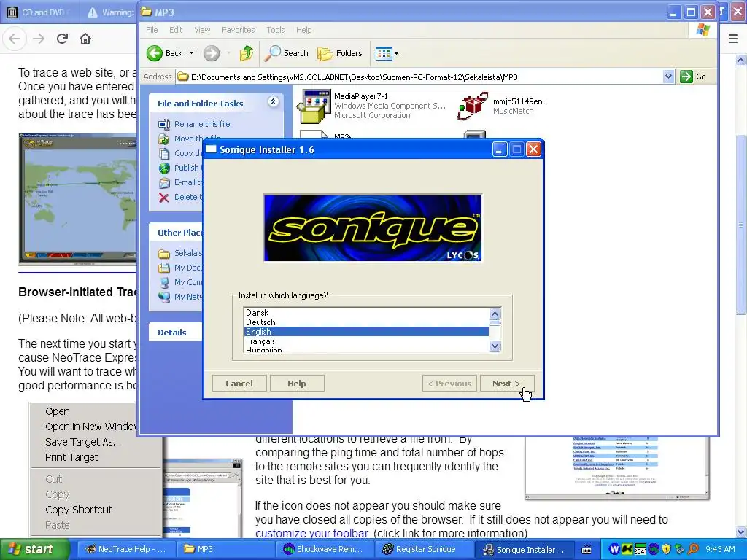Viewport: 747px width, 560px height.
Task: Expand the address bar dropdown
Action: [668, 77]
